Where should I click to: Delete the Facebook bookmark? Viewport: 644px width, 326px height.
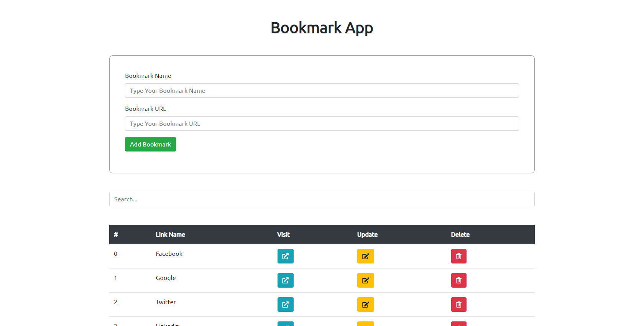[x=458, y=256]
